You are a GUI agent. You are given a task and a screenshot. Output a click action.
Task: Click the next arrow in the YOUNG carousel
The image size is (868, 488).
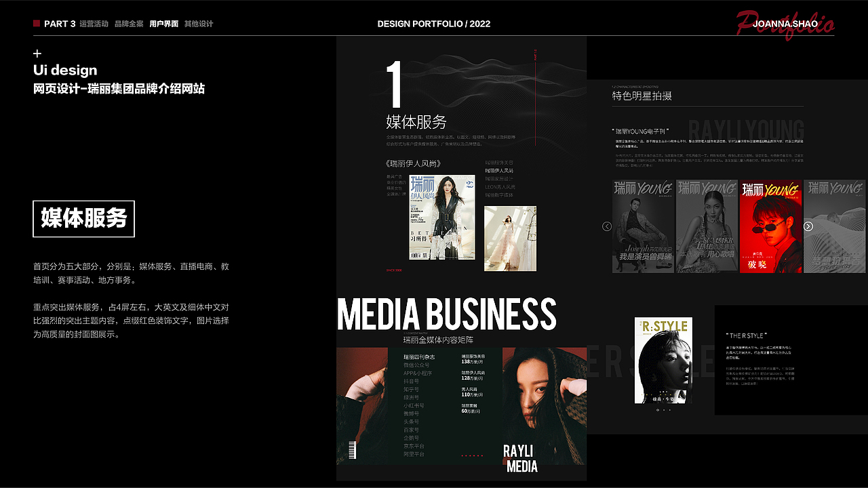[808, 226]
